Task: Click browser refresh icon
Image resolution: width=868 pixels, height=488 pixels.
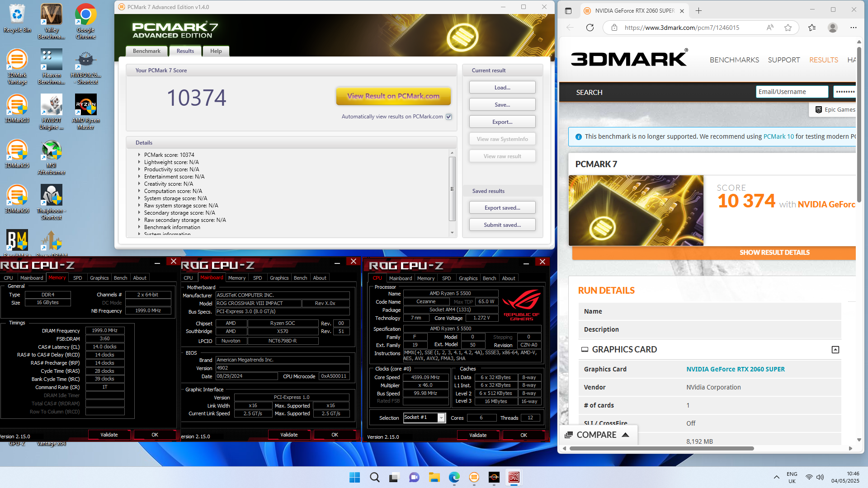Action: coord(590,28)
